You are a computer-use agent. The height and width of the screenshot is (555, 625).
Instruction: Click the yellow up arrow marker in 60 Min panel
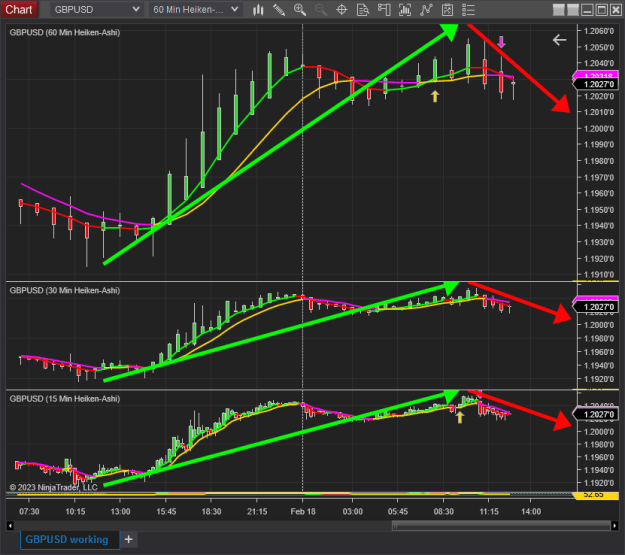tap(435, 96)
